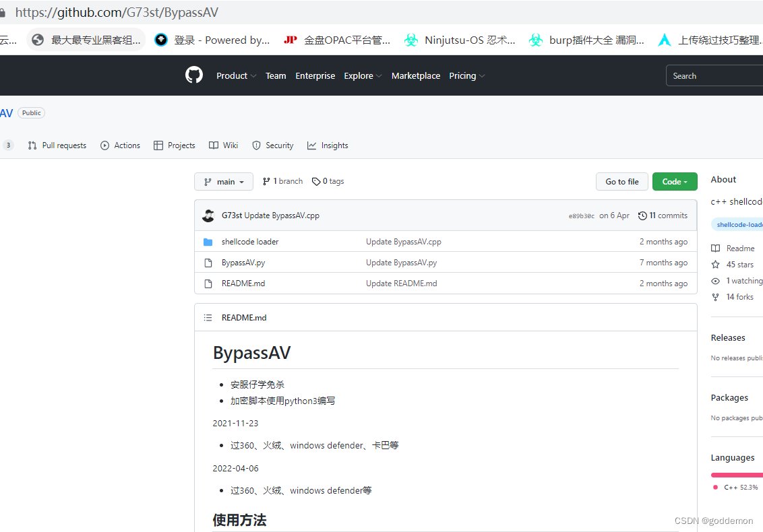Open the burp插件大全 bookmark
This screenshot has width=763, height=532.
point(587,40)
